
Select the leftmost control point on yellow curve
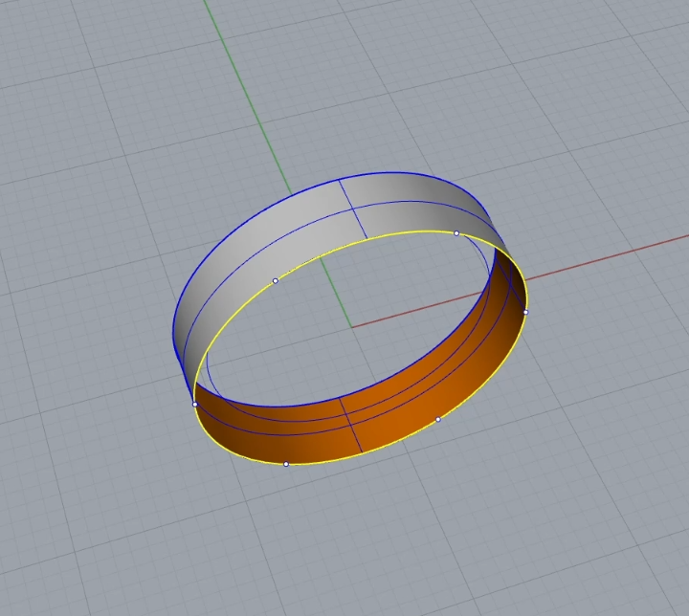pos(195,404)
